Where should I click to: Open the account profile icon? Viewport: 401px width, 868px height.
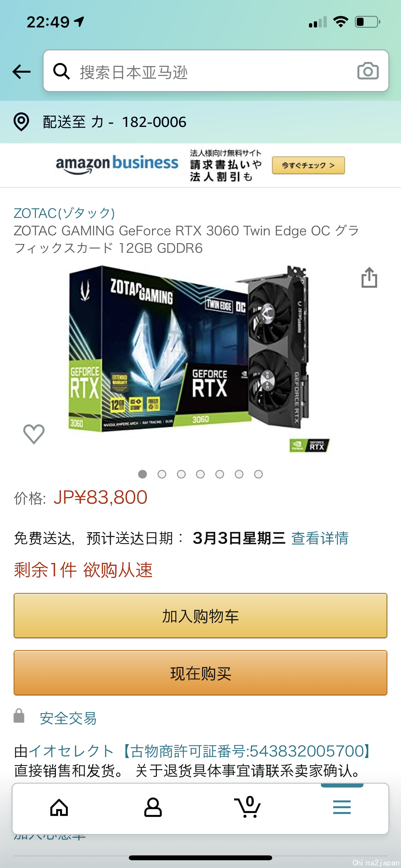(153, 807)
